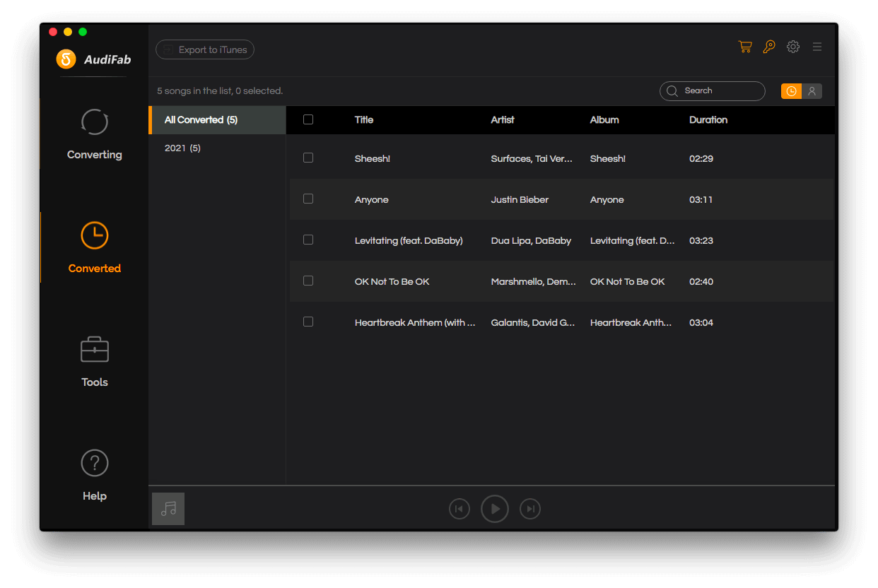Select the song title Sheesh!
The width and height of the screenshot is (878, 588).
click(x=373, y=159)
